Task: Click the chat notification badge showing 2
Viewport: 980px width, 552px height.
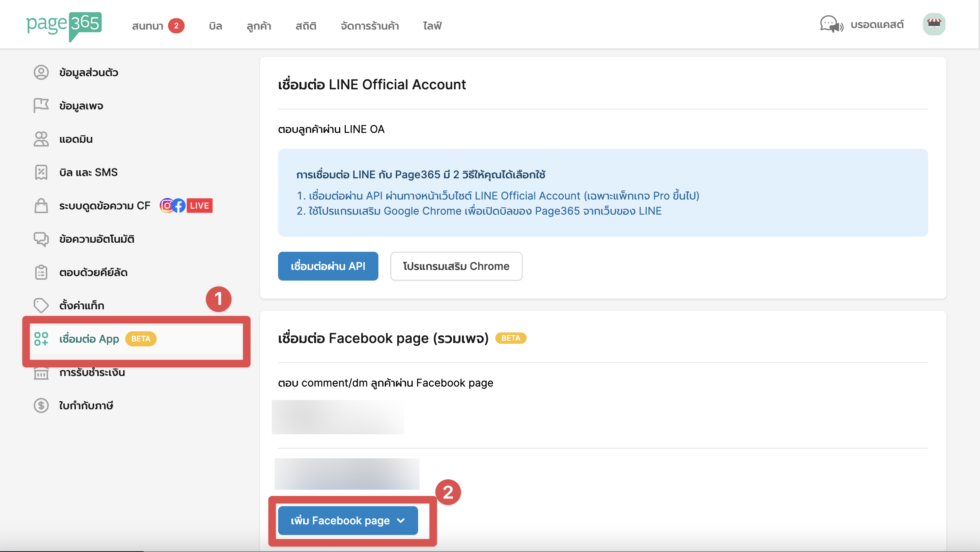Action: click(176, 26)
